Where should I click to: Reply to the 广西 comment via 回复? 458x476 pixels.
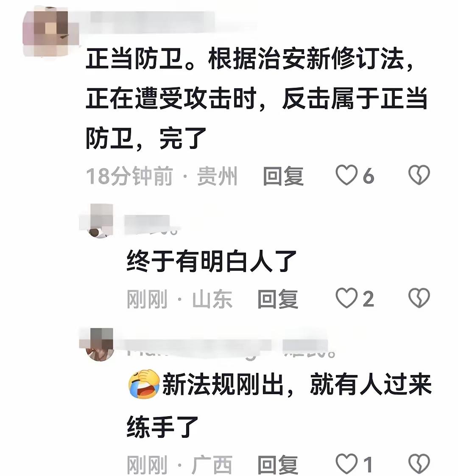click(x=278, y=465)
